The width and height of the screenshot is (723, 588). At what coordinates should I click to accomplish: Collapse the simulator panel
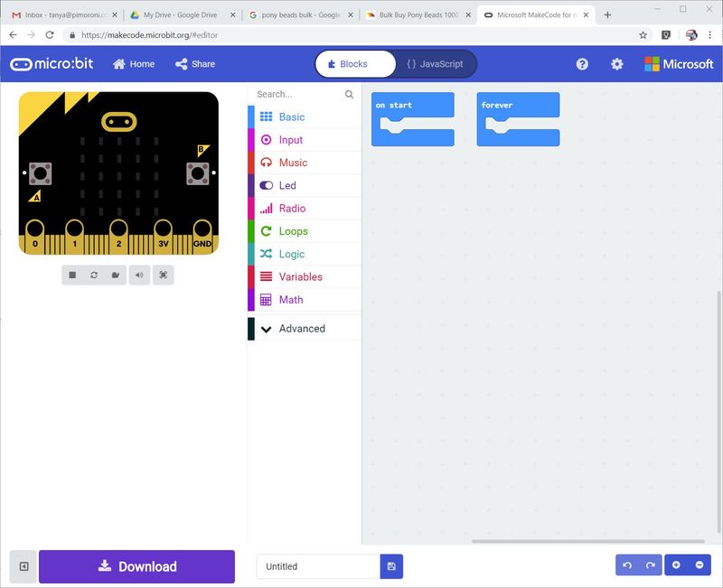click(x=23, y=566)
